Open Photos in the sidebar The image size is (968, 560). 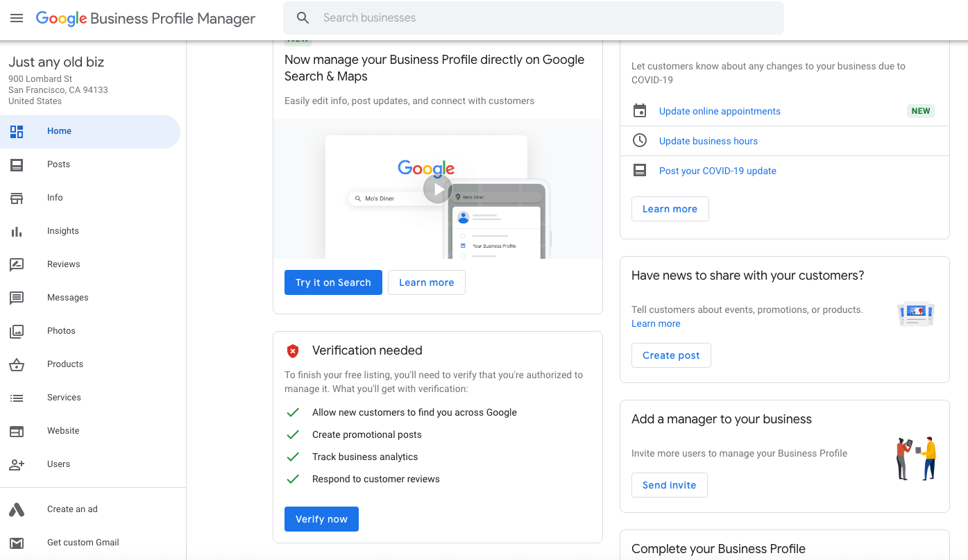point(90,331)
